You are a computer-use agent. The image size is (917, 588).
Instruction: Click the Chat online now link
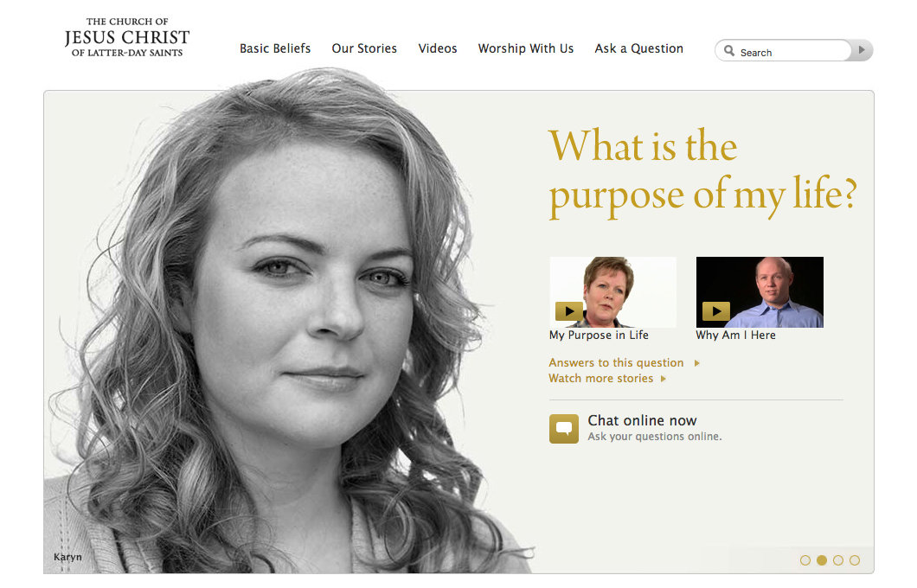point(642,420)
